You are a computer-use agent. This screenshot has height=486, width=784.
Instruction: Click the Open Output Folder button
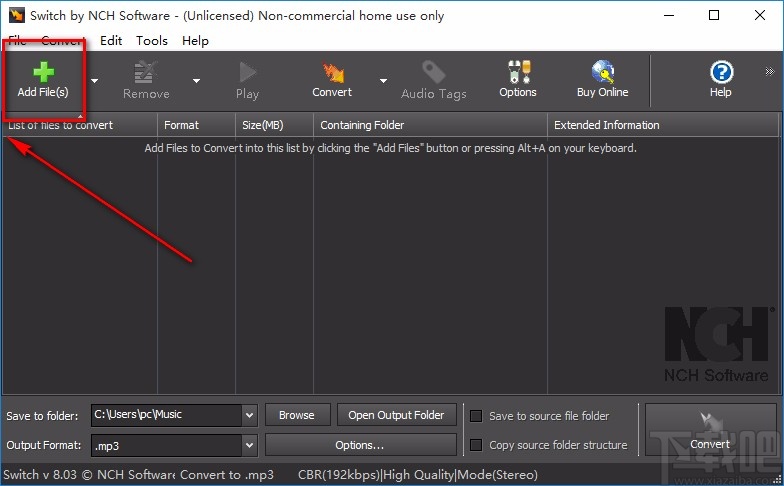coord(396,415)
